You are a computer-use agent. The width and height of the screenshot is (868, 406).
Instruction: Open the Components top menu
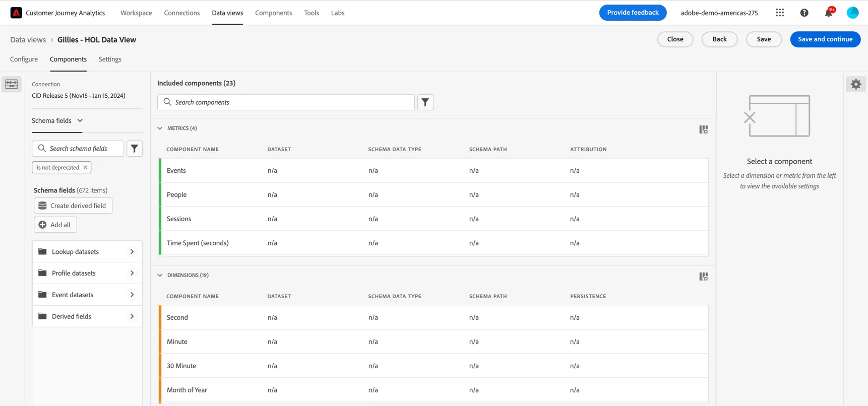point(273,13)
